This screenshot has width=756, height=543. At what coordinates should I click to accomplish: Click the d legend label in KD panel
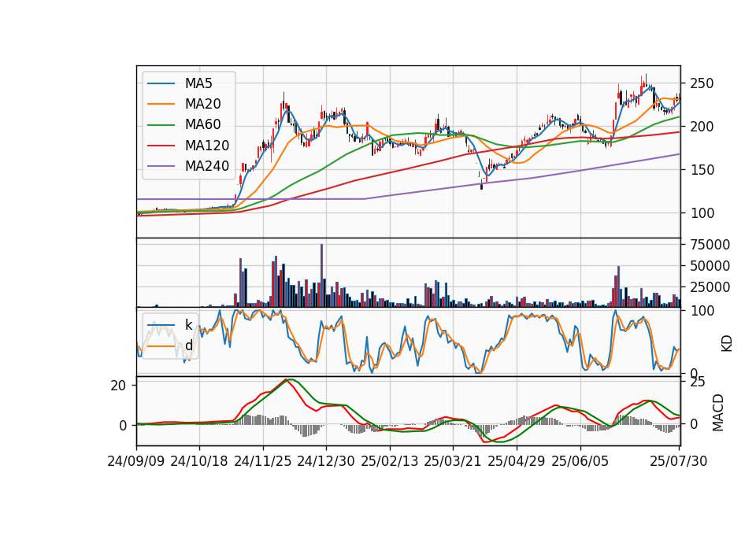188,345
